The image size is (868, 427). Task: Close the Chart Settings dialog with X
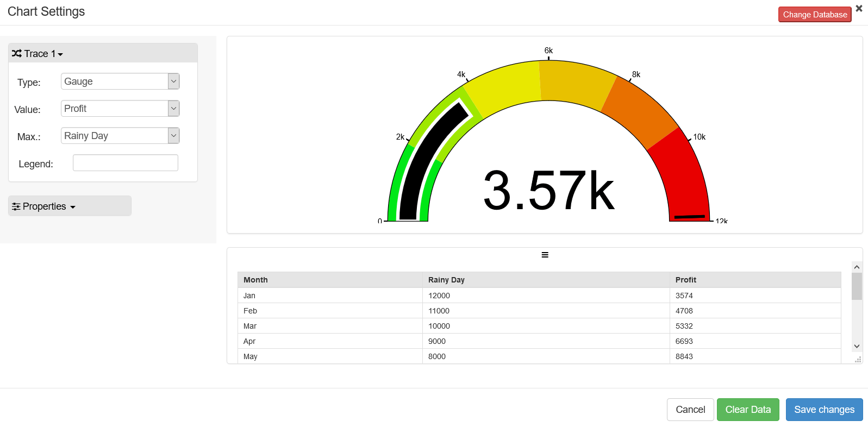point(859,8)
